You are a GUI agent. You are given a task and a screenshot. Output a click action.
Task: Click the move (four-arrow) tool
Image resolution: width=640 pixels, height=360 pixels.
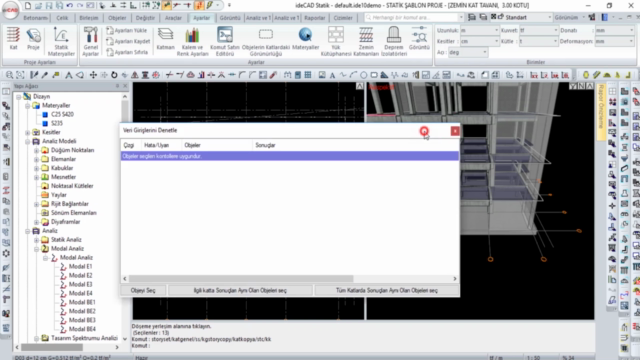click(93, 75)
